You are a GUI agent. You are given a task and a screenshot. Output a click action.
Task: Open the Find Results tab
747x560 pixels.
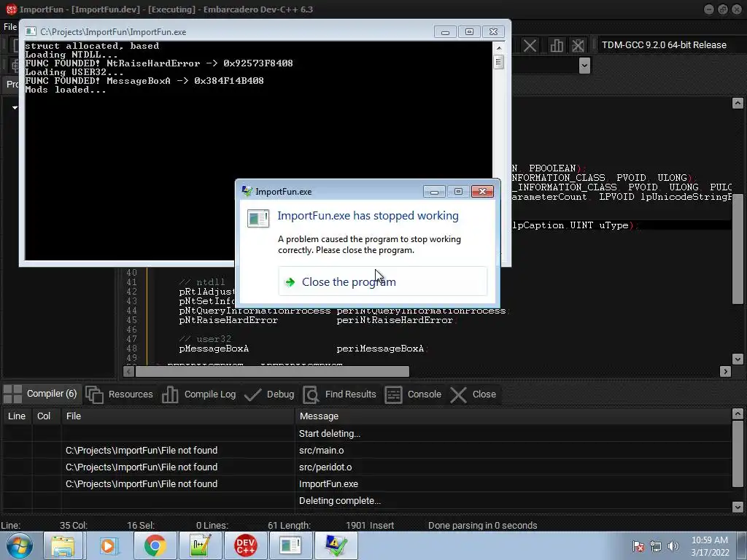point(340,394)
